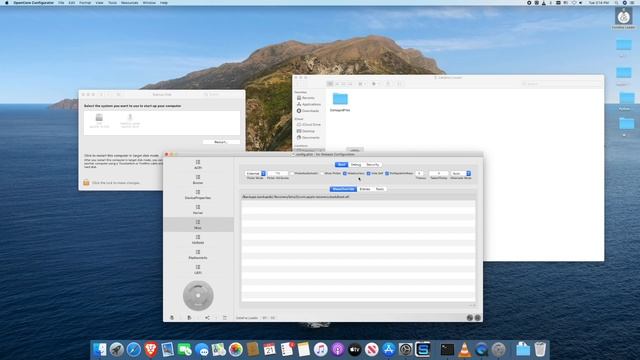Open the Hibernate Mode dropdown
Screen dimensions: 640x360
click(x=460, y=173)
